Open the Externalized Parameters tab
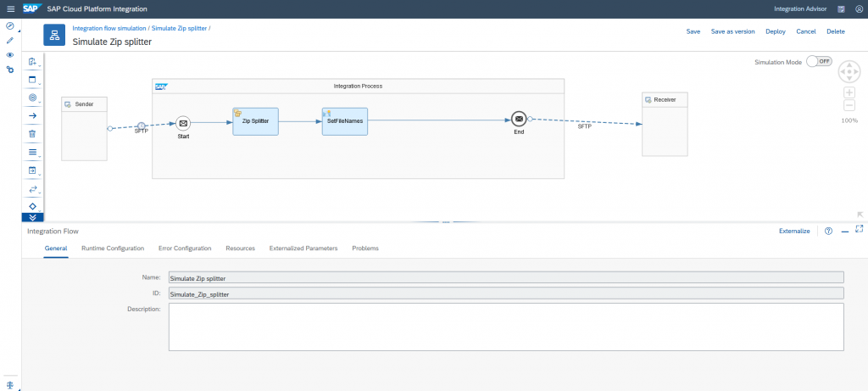868x391 pixels. (x=303, y=249)
